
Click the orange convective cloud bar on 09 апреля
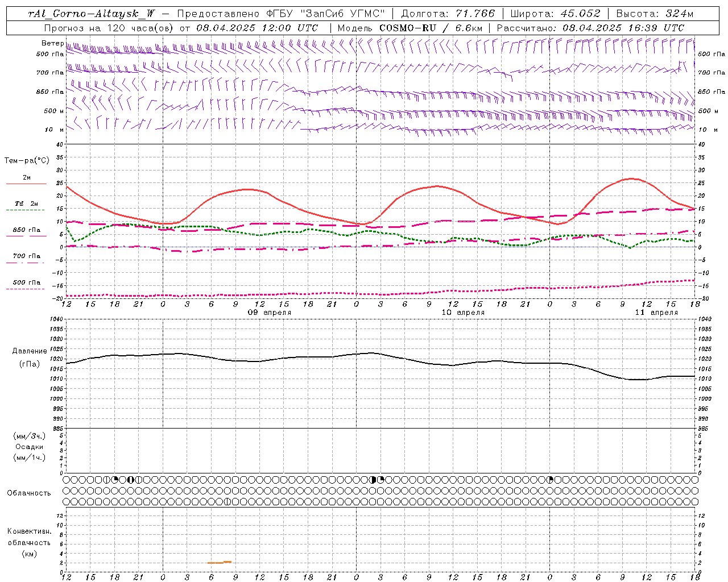point(220,562)
